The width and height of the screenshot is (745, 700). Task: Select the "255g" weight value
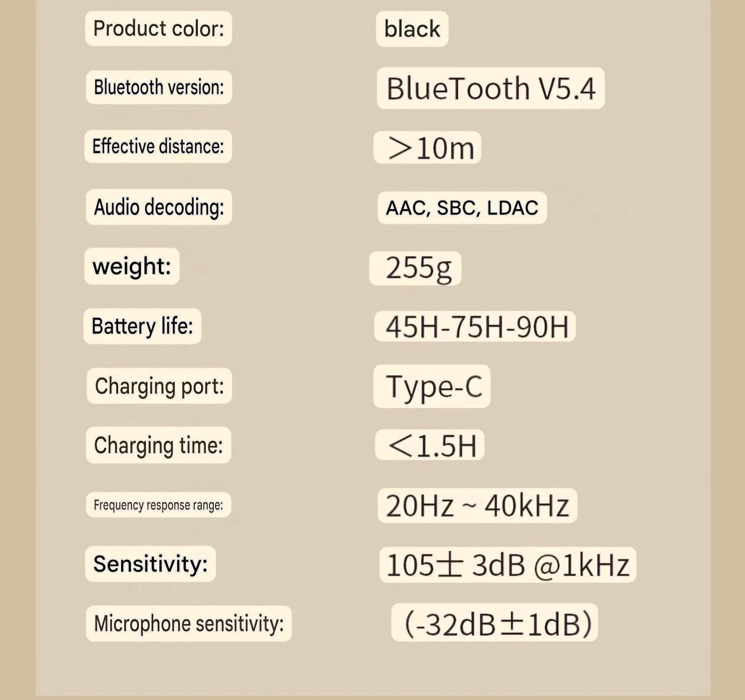[x=415, y=268]
